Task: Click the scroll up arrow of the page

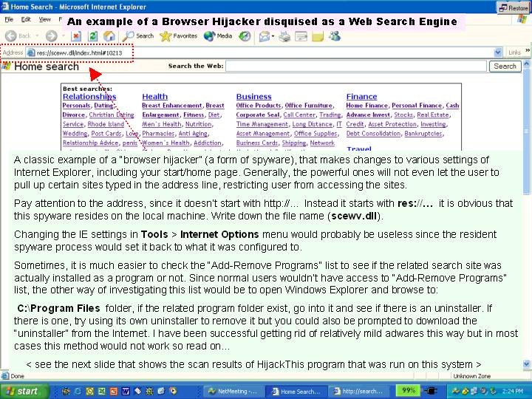Action: (527, 63)
